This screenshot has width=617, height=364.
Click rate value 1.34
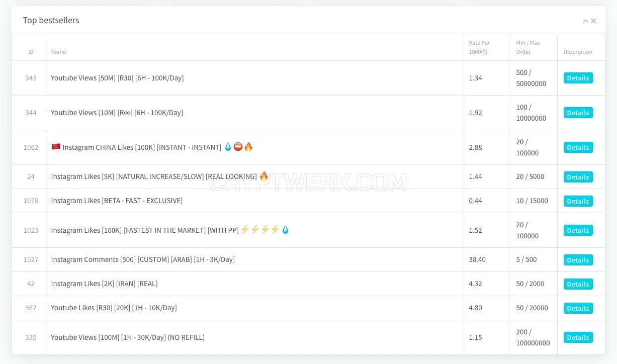475,78
